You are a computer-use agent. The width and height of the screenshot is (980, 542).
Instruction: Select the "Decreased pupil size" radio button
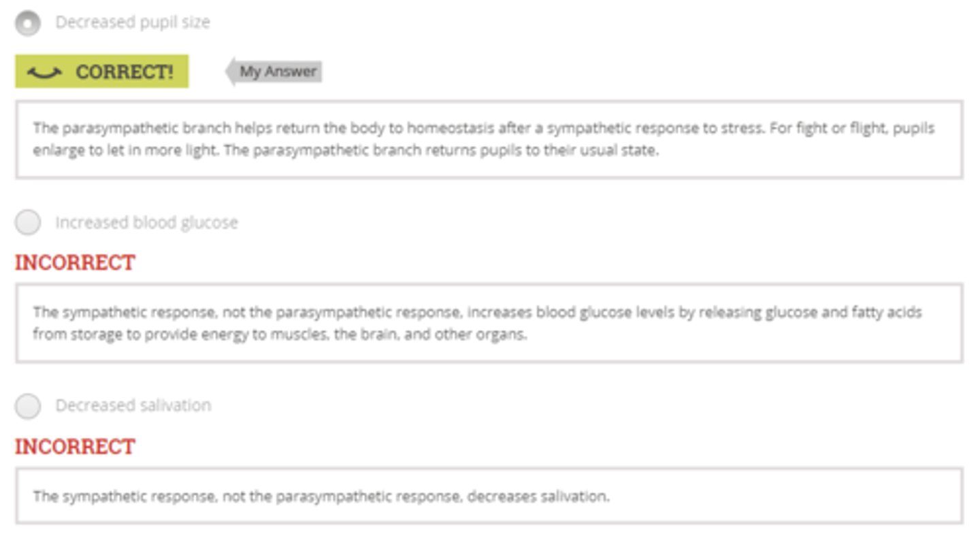point(27,23)
